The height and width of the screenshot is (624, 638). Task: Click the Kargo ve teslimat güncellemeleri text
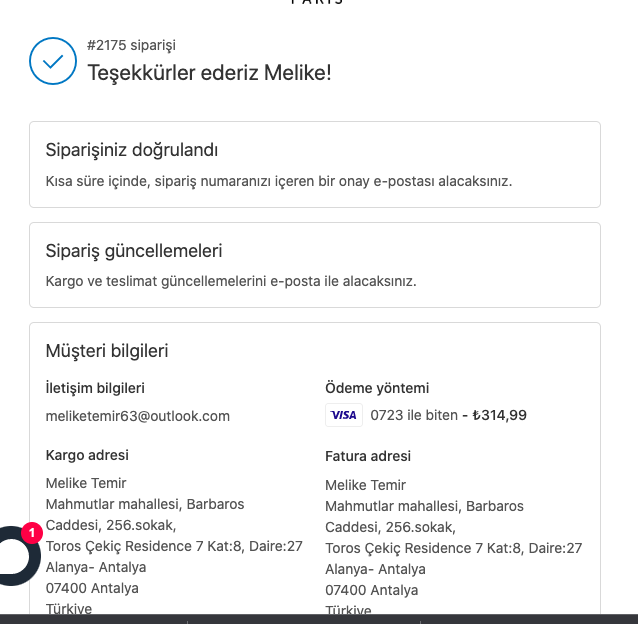[231, 281]
